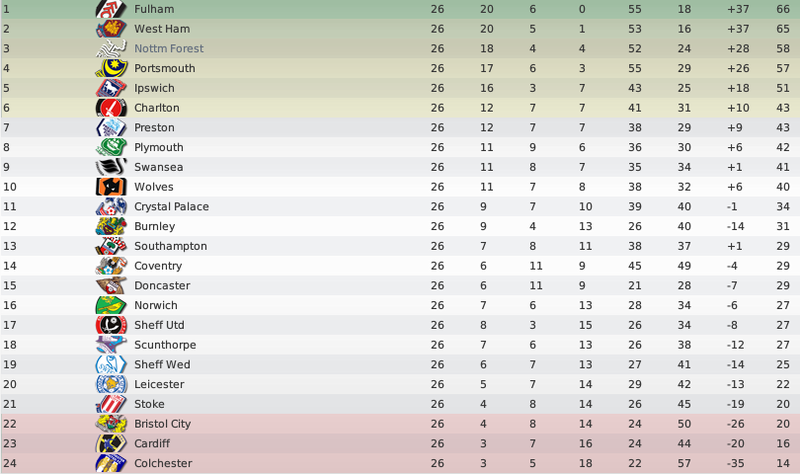800x474 pixels.
Task: Select the Stoke club badge icon
Action: pyautogui.click(x=111, y=404)
